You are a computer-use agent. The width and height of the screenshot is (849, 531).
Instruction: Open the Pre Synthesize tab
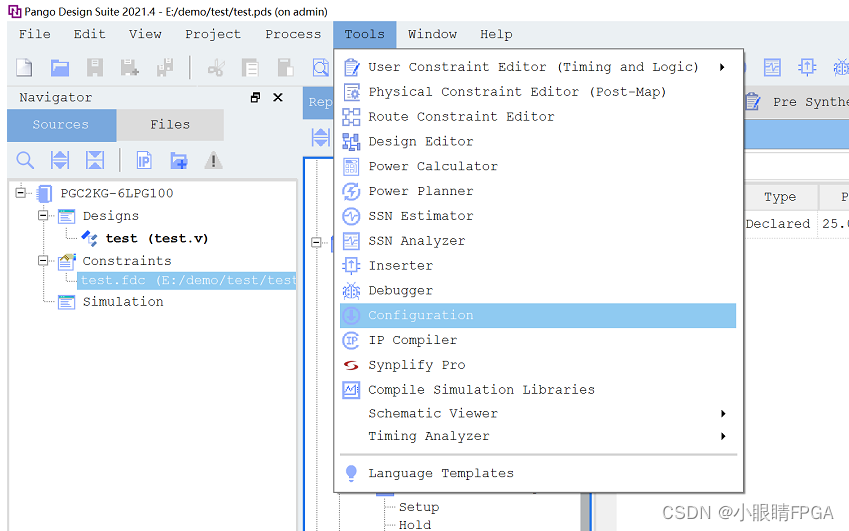tap(796, 102)
